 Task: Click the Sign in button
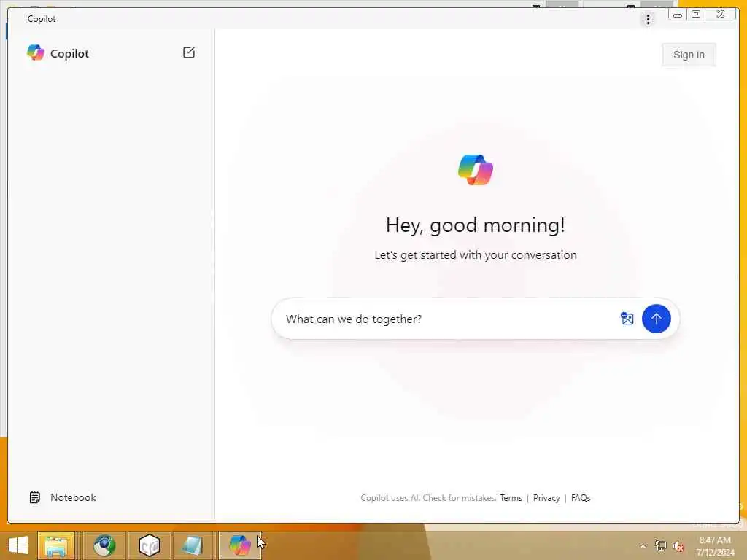coord(689,55)
